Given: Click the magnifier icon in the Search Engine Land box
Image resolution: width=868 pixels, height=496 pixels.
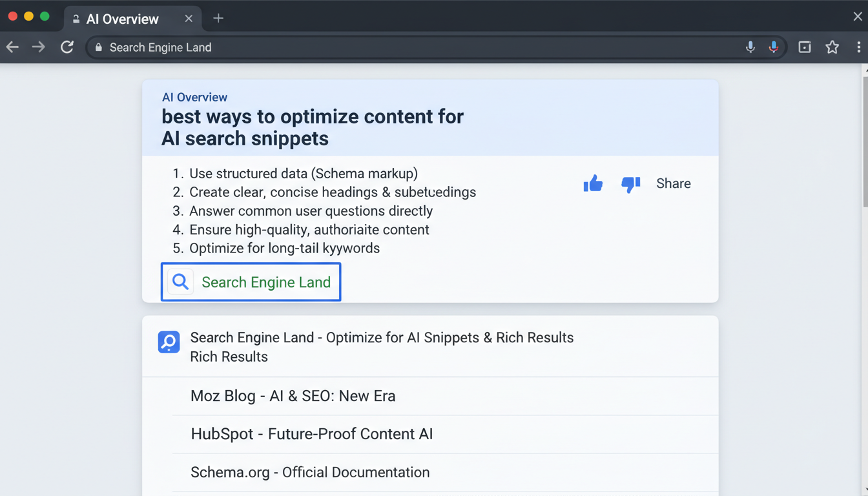Looking at the screenshot, I should point(180,282).
